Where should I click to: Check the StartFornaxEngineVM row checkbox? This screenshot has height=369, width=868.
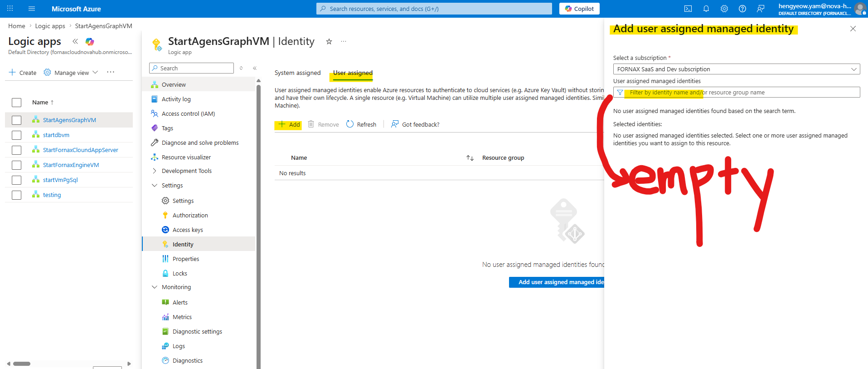[17, 165]
